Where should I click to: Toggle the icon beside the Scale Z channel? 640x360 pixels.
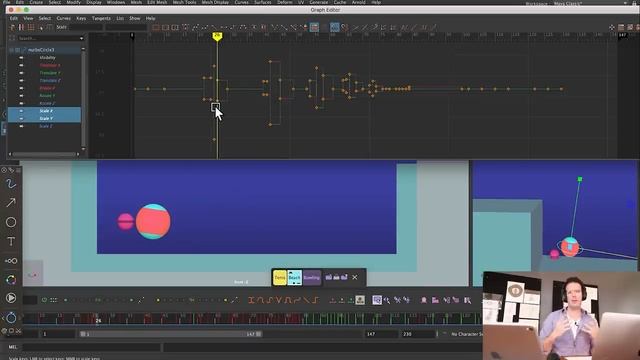pyautogui.click(x=21, y=126)
